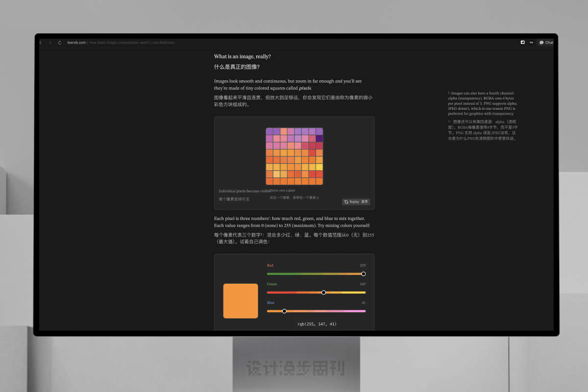This screenshot has height=392, width=588.
Task: Click the browser back arrow
Action: coord(41,43)
